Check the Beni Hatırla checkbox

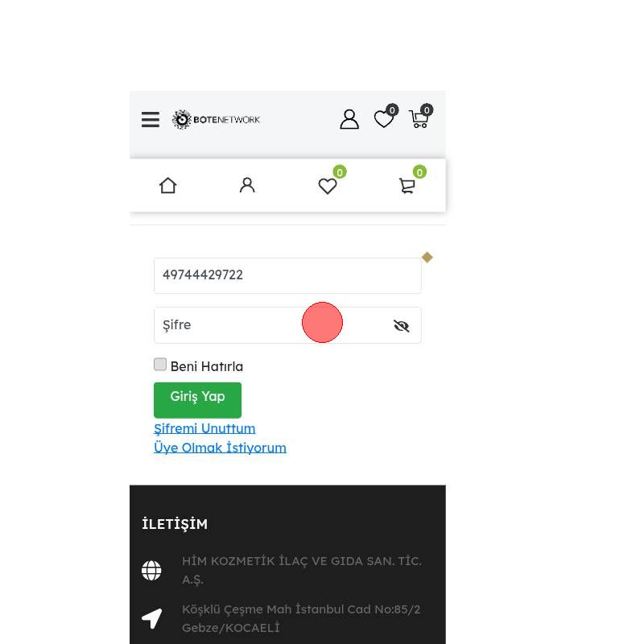tap(160, 365)
